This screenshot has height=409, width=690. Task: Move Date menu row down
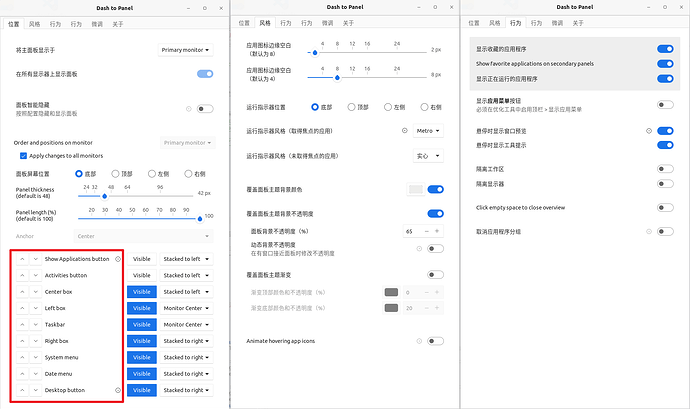click(36, 374)
